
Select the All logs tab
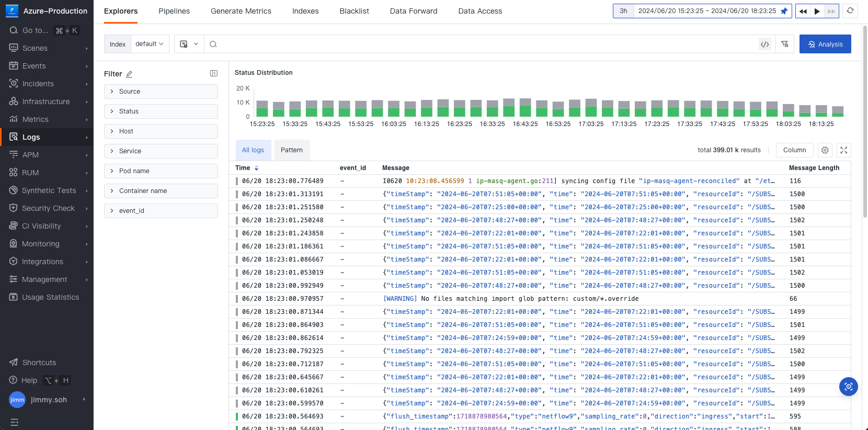click(x=253, y=150)
